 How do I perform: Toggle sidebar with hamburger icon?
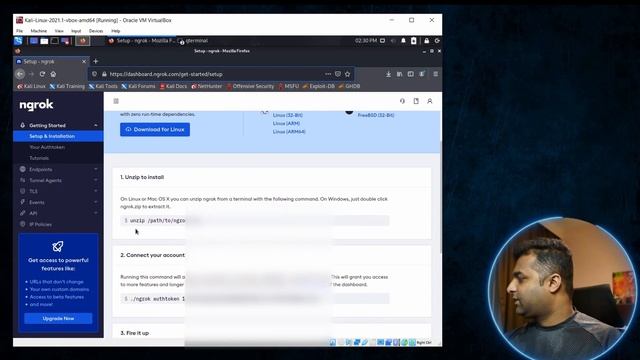[x=116, y=101]
